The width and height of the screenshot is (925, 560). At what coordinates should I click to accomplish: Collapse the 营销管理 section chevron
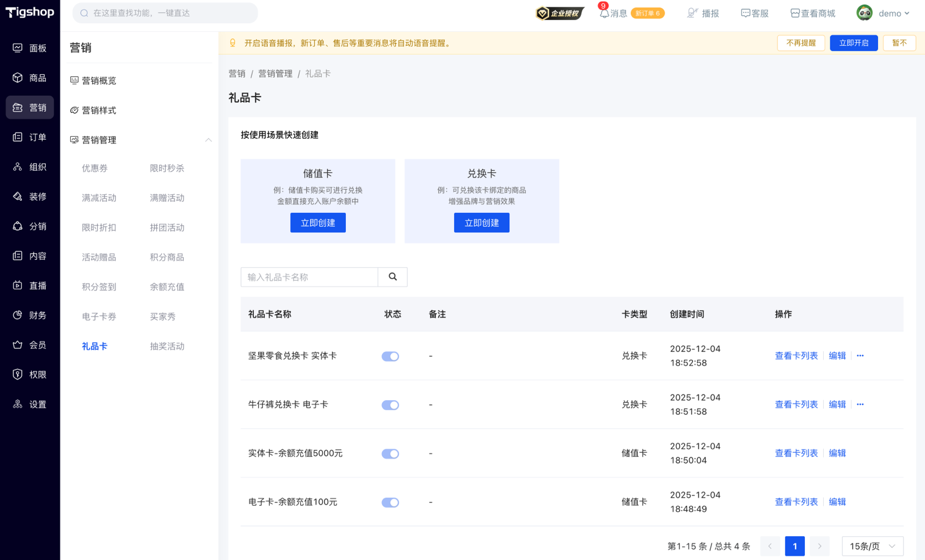point(208,140)
